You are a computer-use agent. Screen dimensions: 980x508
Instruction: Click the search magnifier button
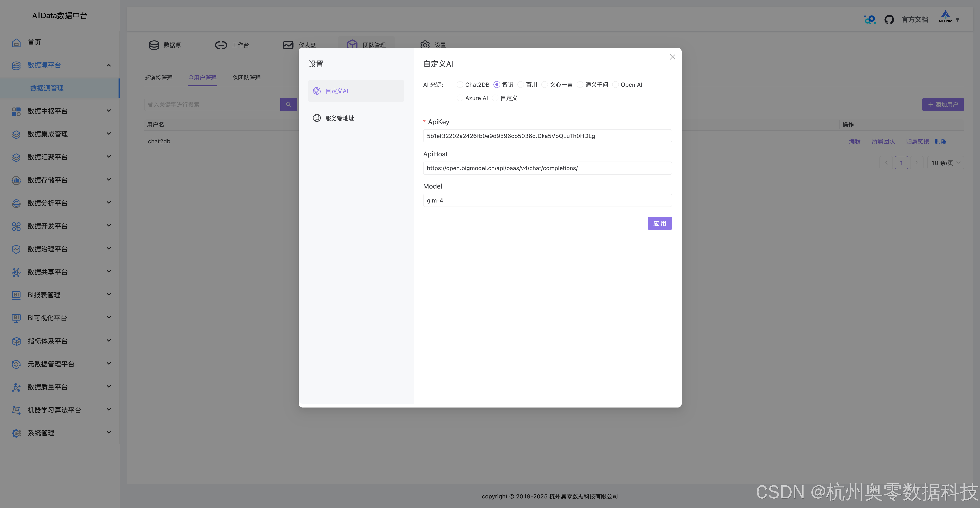pos(288,105)
